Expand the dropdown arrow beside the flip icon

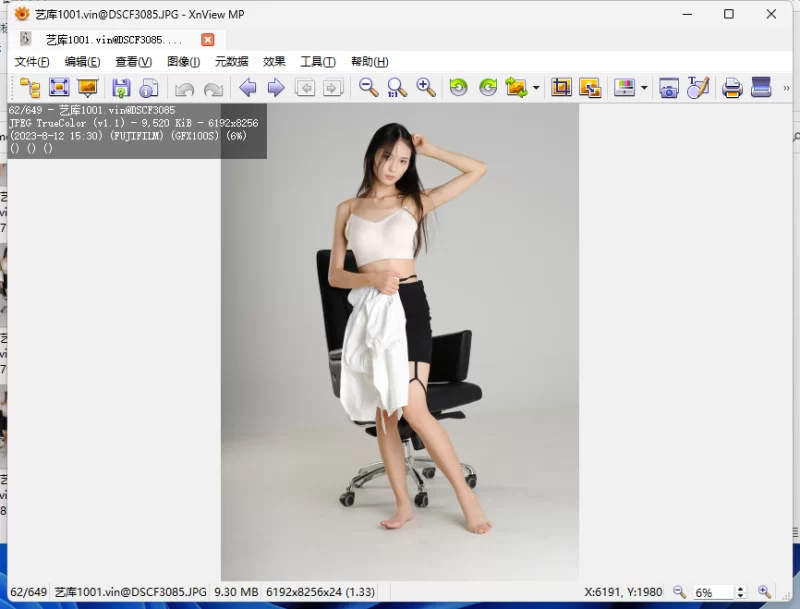(x=536, y=88)
